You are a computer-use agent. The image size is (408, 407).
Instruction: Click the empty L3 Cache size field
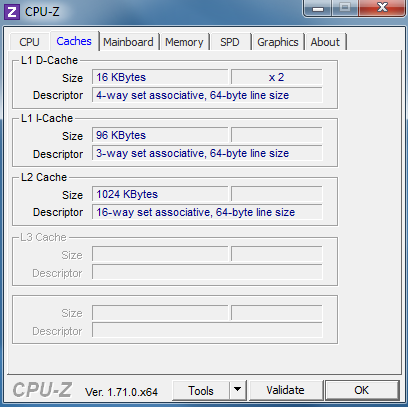(x=160, y=254)
